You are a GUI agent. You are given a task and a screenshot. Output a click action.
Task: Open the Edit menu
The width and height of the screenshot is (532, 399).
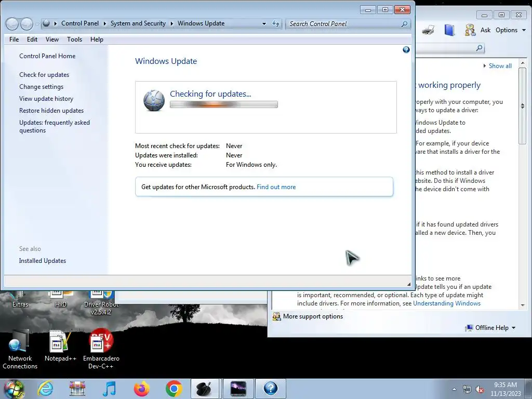32,39
